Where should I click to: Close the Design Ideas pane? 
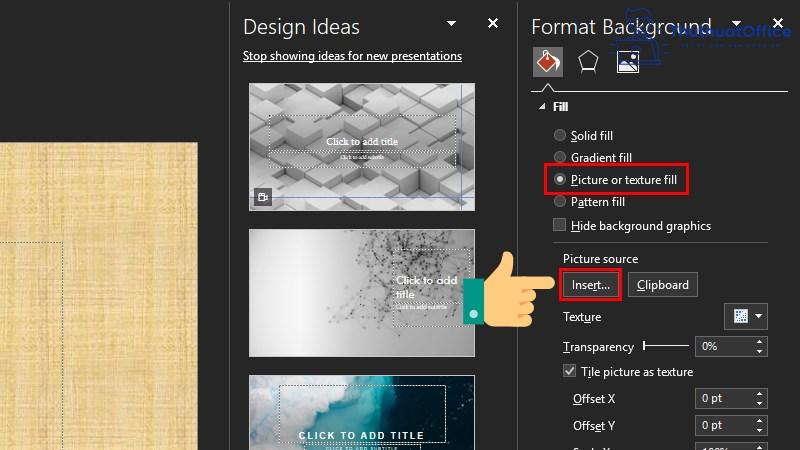tap(492, 23)
